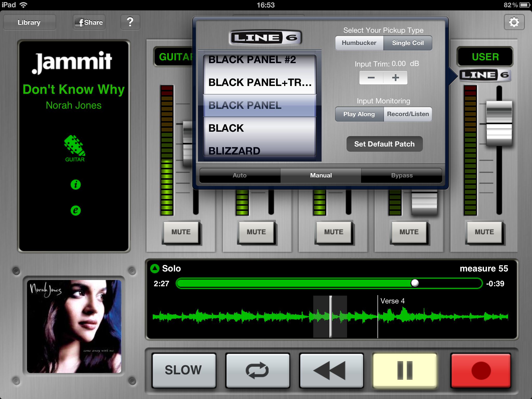Tap the 'Don't Know Why' song title
The width and height of the screenshot is (532, 399).
tap(74, 89)
